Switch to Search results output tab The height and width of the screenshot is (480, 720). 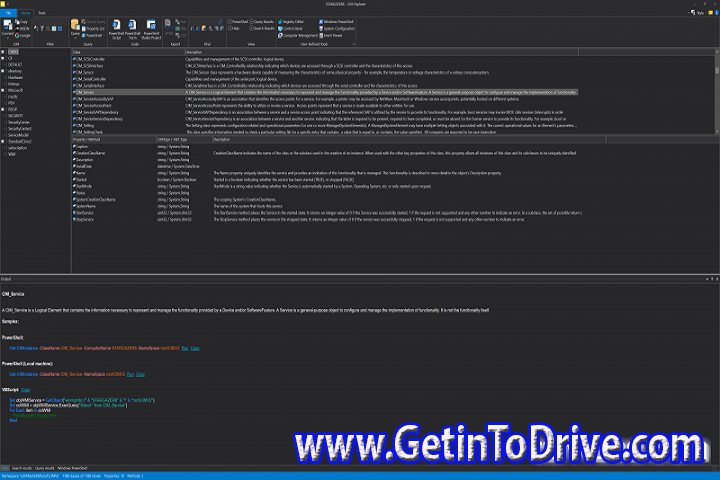[x=22, y=468]
